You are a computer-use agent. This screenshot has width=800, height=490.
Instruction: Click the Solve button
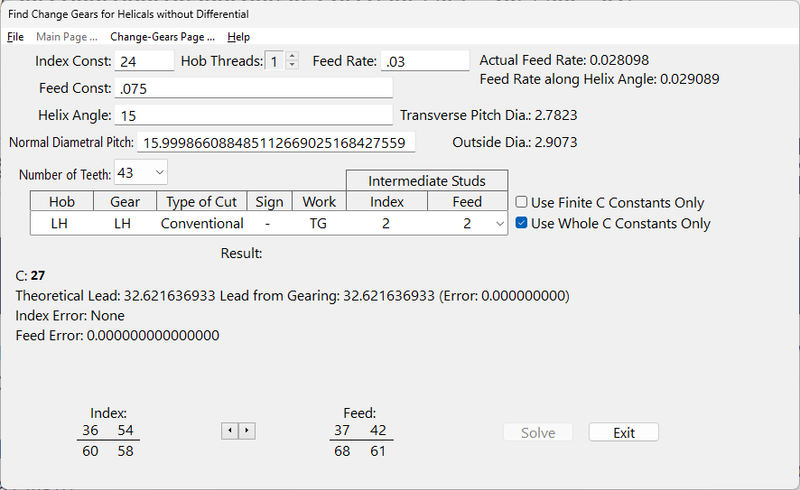pyautogui.click(x=539, y=433)
